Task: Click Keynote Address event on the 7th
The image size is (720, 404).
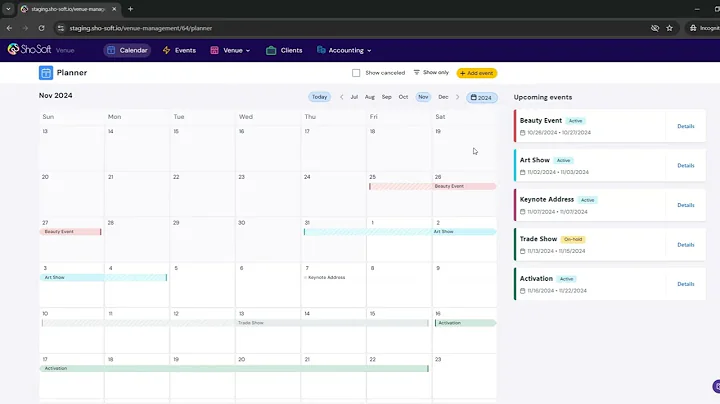Action: 325,277
